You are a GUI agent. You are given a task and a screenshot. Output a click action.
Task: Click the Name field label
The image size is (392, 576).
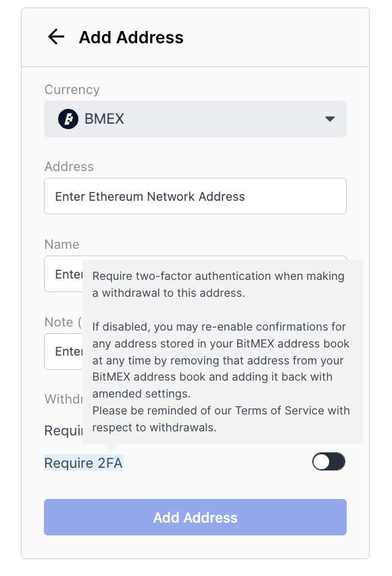pyautogui.click(x=62, y=244)
